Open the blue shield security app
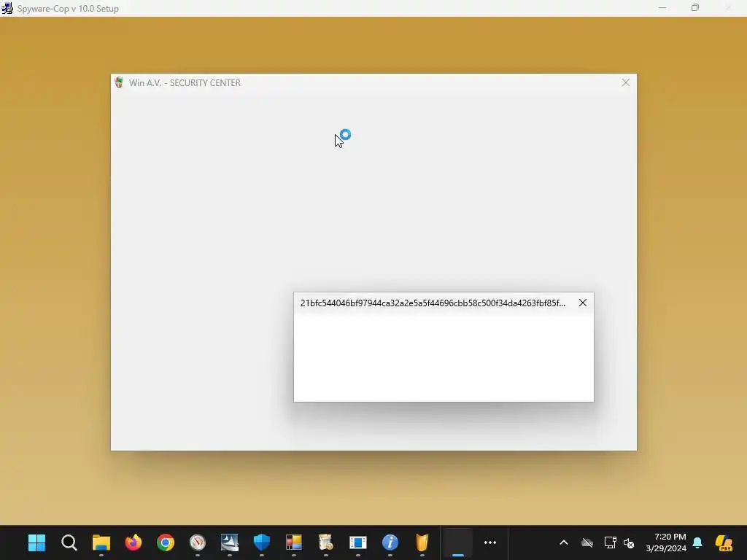Screen dimensions: 747x560 262,542
